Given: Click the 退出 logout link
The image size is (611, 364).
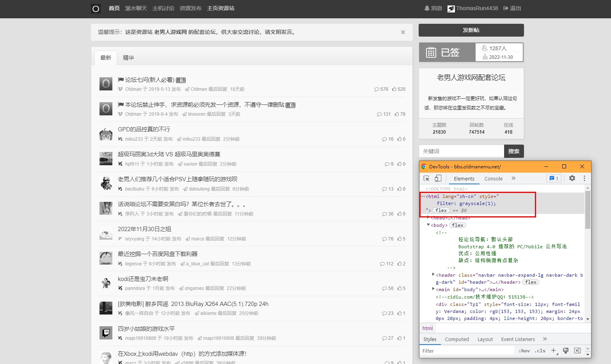Looking at the screenshot, I should click(512, 8).
